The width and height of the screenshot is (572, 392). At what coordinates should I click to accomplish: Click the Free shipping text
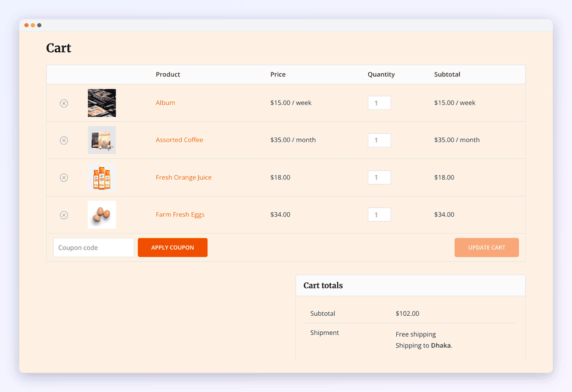coord(415,334)
